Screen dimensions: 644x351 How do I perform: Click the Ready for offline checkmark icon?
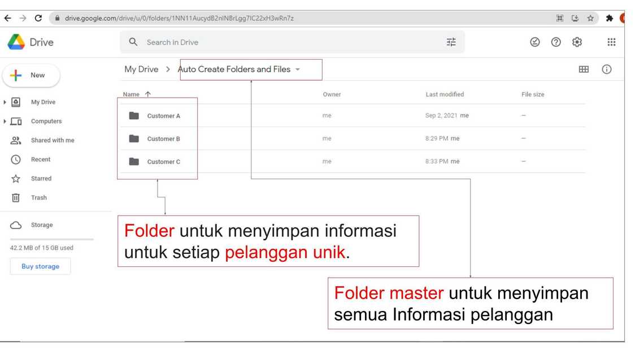pos(535,42)
